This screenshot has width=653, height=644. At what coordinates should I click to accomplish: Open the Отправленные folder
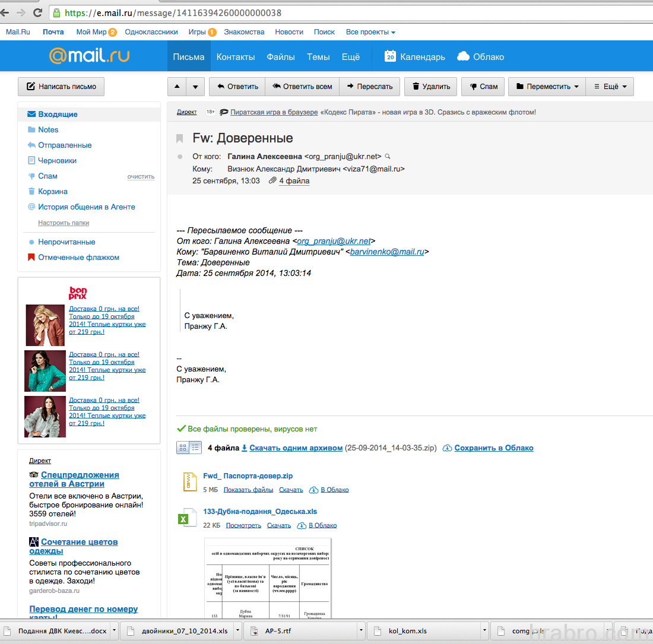click(x=65, y=145)
